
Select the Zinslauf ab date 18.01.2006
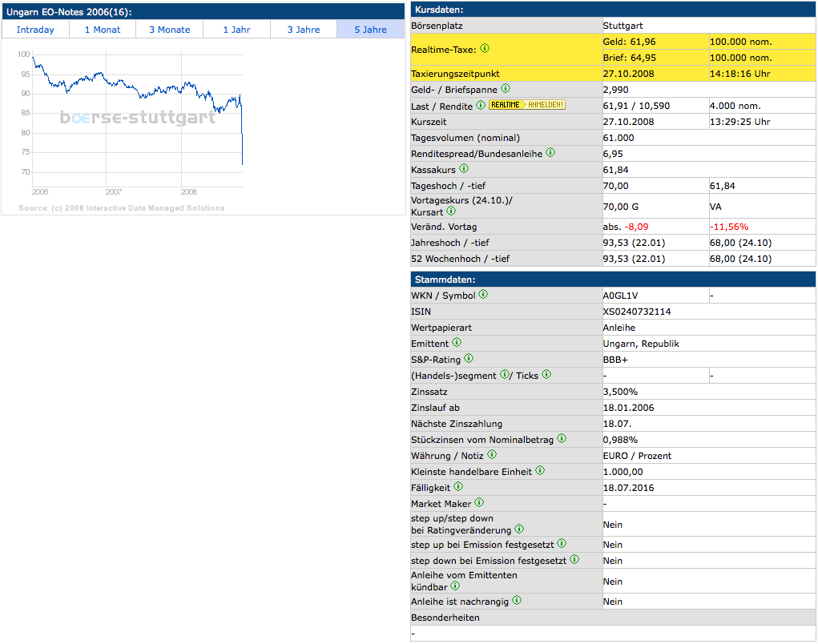(x=629, y=408)
